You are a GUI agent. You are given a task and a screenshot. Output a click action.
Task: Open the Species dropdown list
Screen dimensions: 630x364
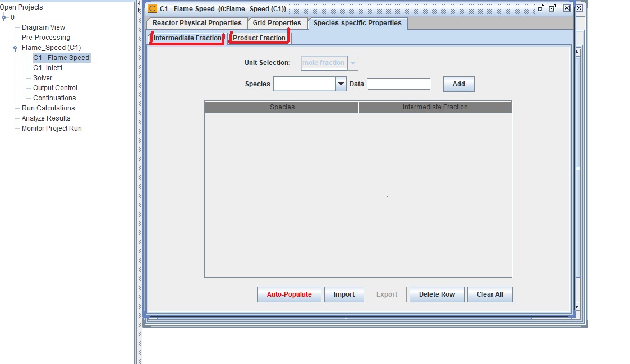(x=341, y=84)
